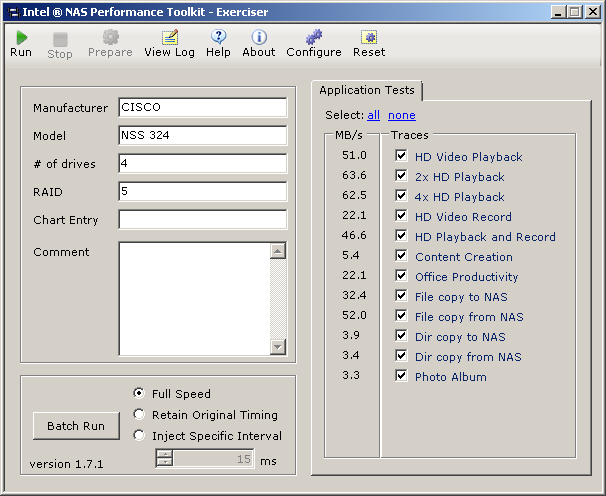The width and height of the screenshot is (606, 496).
Task: Click the RAID input field
Action: (203, 191)
